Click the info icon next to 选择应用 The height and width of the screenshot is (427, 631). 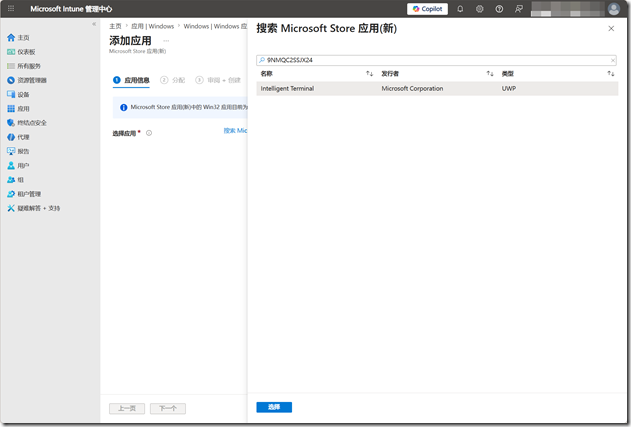click(x=149, y=133)
